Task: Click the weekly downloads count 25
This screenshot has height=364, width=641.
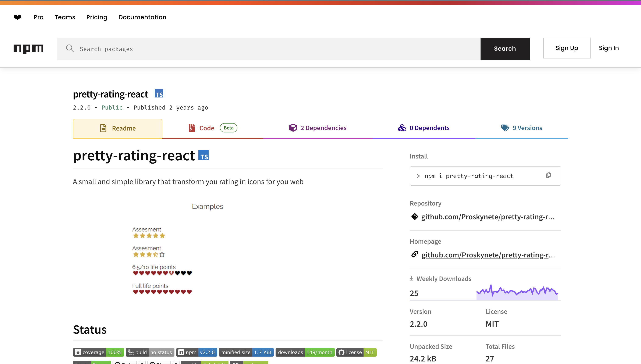Action: click(x=414, y=293)
